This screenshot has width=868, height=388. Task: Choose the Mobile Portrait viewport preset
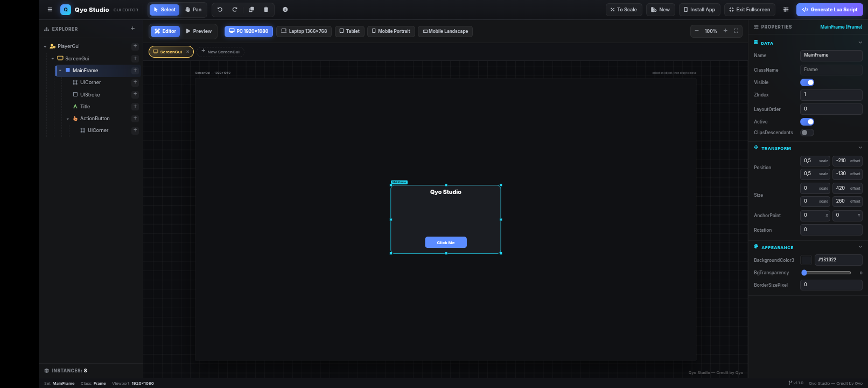[x=391, y=31]
